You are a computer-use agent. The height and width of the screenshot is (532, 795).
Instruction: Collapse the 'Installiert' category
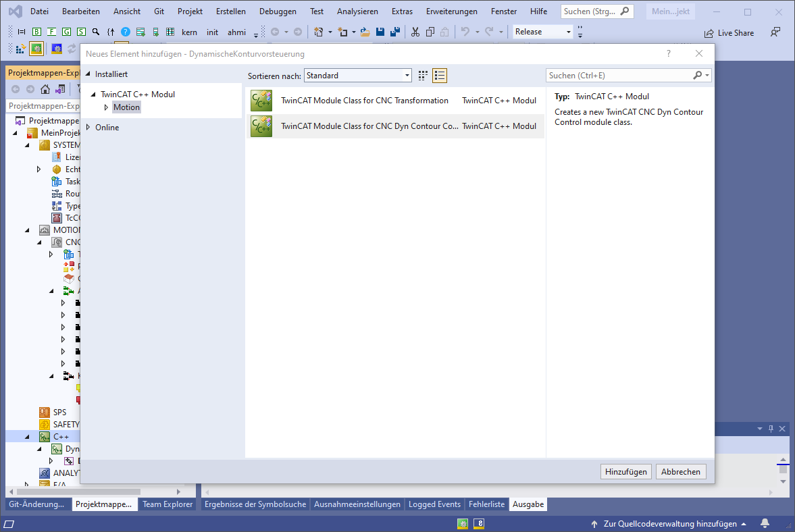[x=88, y=74]
